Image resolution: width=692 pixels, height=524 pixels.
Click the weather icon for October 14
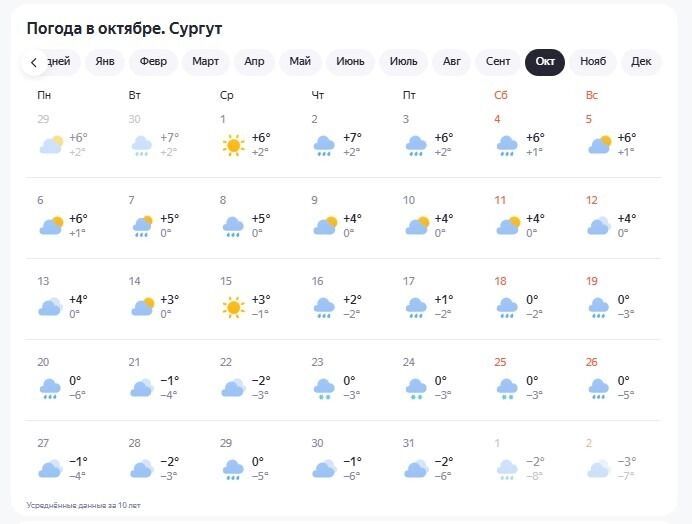click(x=141, y=307)
